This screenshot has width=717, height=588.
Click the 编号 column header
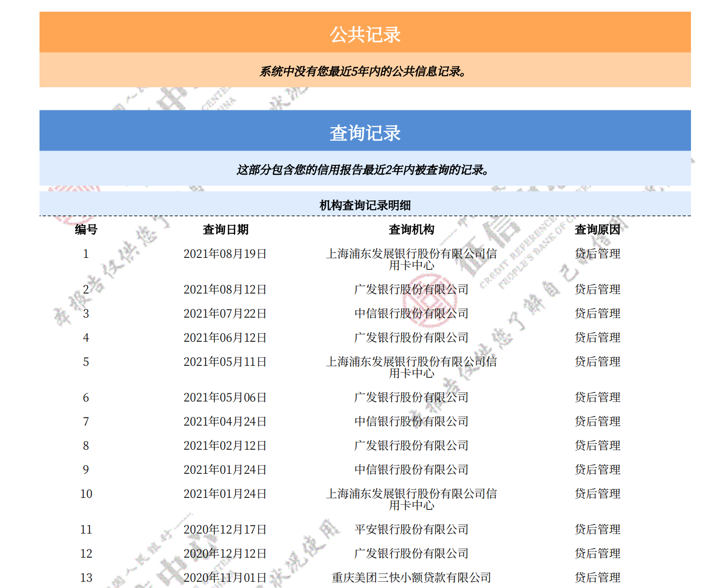pos(86,229)
